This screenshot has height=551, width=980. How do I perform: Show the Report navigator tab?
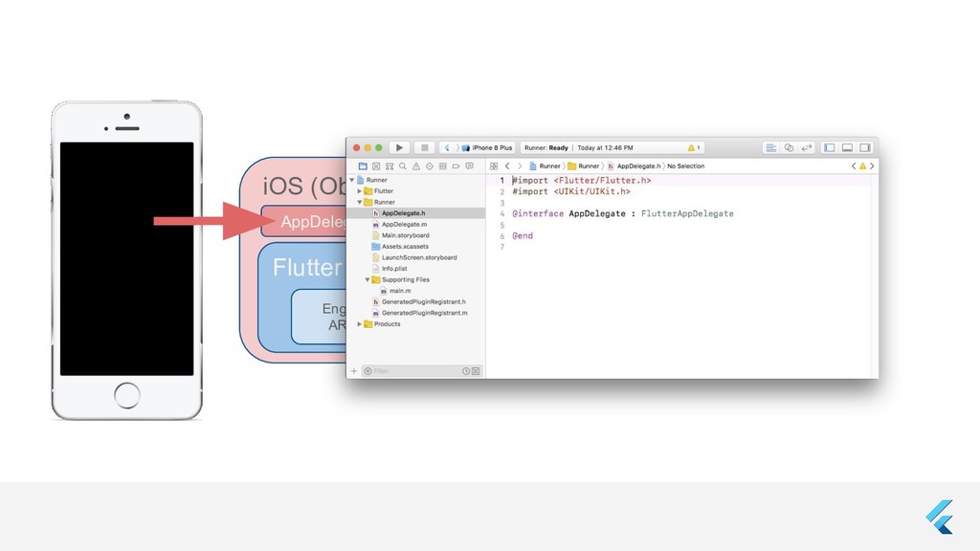[469, 166]
